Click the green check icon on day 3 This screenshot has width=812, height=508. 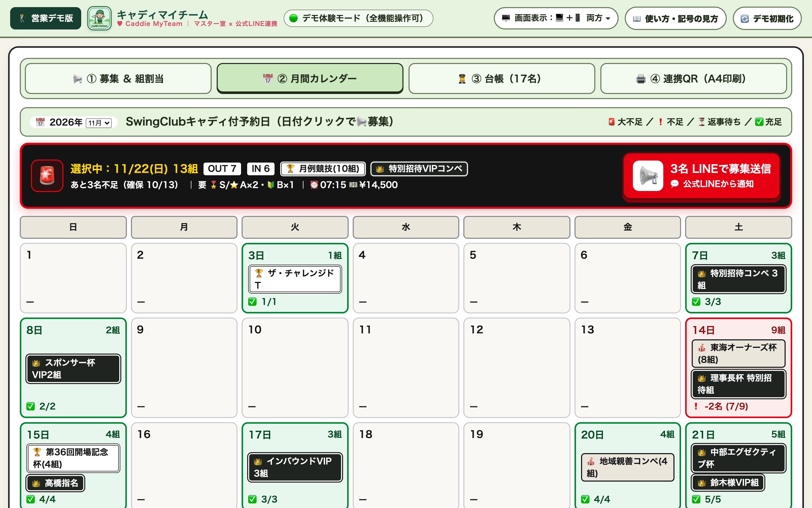(x=252, y=302)
